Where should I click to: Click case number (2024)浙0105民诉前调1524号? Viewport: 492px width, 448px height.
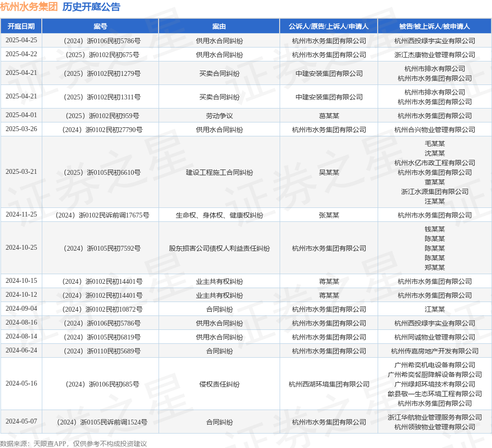pyautogui.click(x=102, y=422)
